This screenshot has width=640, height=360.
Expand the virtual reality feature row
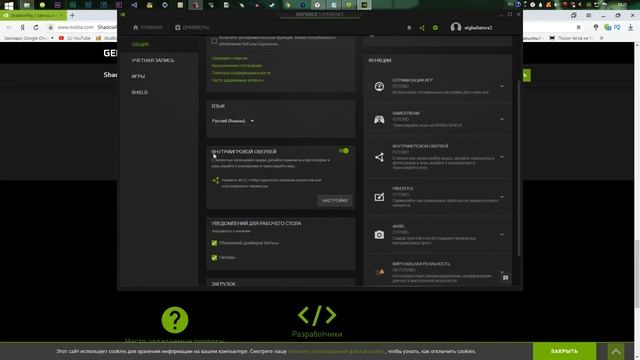pos(502,271)
